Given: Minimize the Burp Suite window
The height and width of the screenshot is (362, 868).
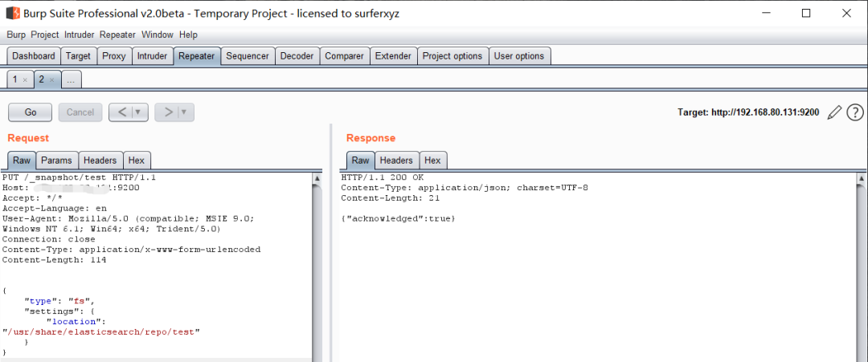Looking at the screenshot, I should (766, 14).
